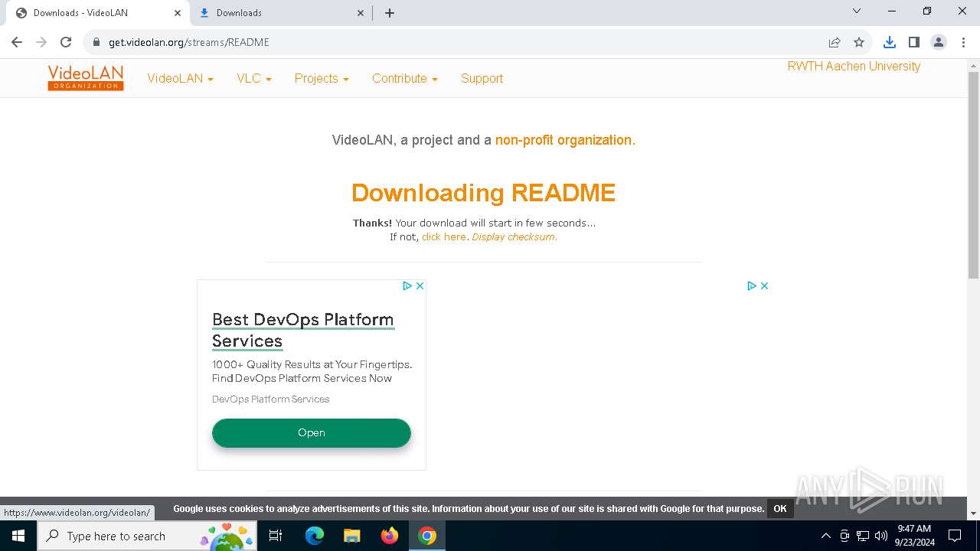
Task: Click the browser forward arrow
Action: click(41, 42)
